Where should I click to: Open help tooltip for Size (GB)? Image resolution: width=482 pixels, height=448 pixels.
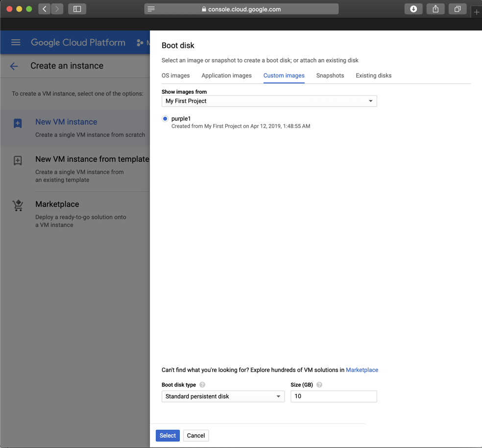coord(319,385)
